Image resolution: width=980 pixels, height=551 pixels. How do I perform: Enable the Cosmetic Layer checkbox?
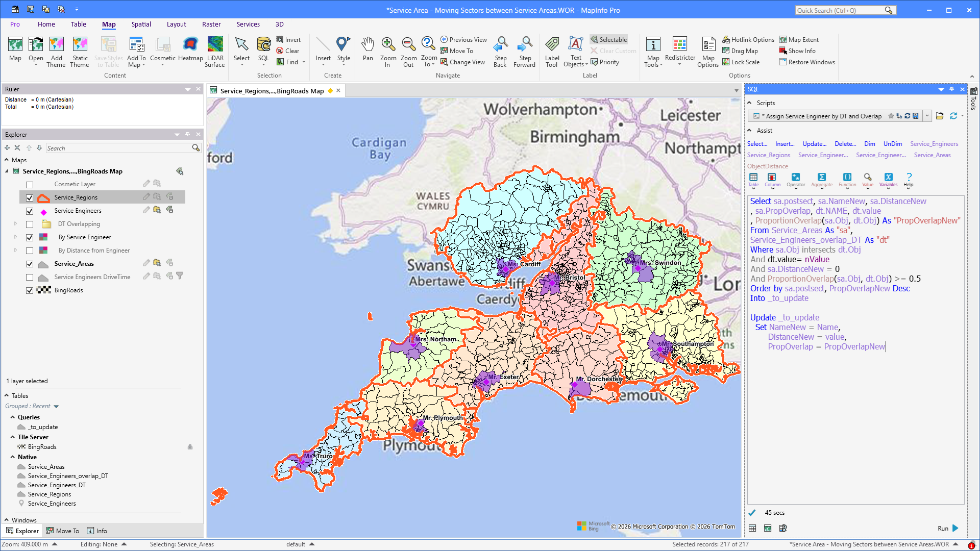click(x=30, y=185)
